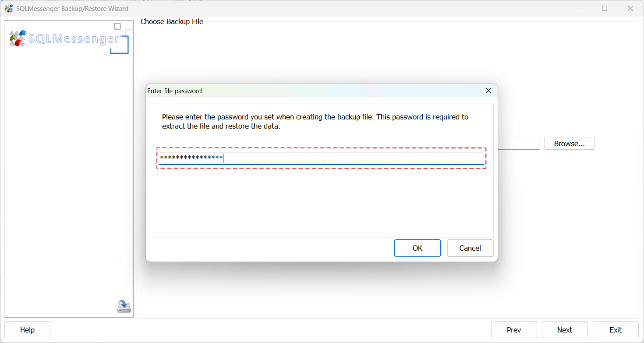Dismiss the password prompt with Cancel
This screenshot has width=644, height=343.
(470, 248)
